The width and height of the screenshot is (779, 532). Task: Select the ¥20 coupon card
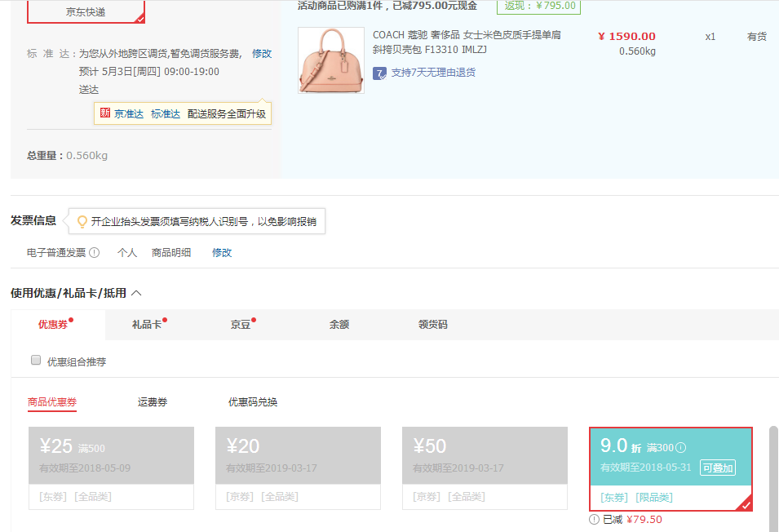point(298,468)
